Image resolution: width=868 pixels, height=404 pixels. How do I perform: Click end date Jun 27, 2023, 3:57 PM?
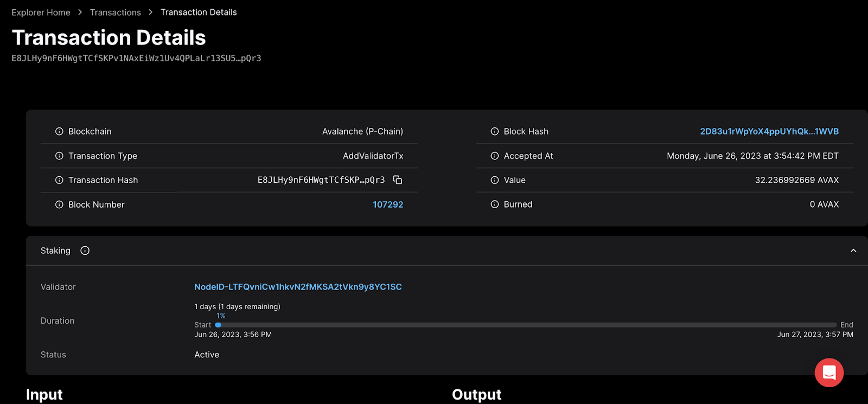(815, 335)
